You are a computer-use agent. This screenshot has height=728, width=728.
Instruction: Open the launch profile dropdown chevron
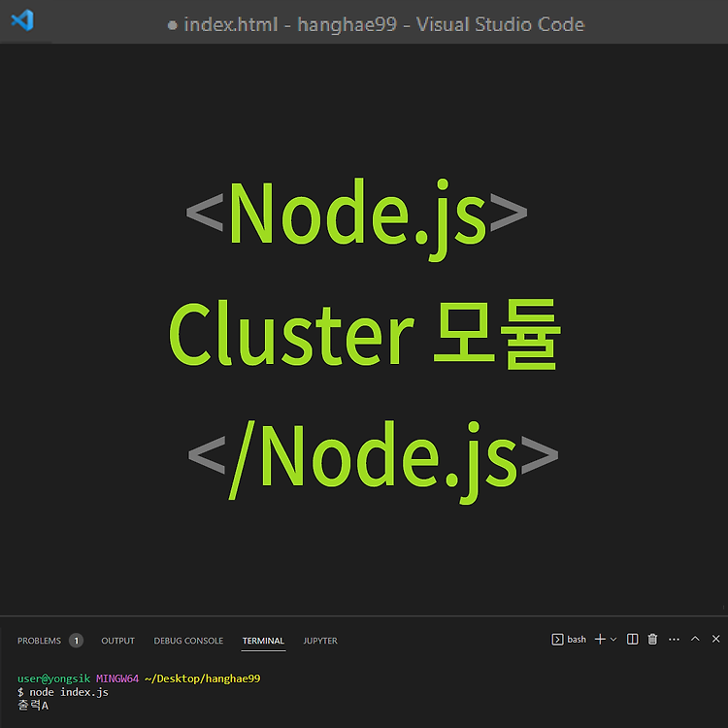pos(613,640)
